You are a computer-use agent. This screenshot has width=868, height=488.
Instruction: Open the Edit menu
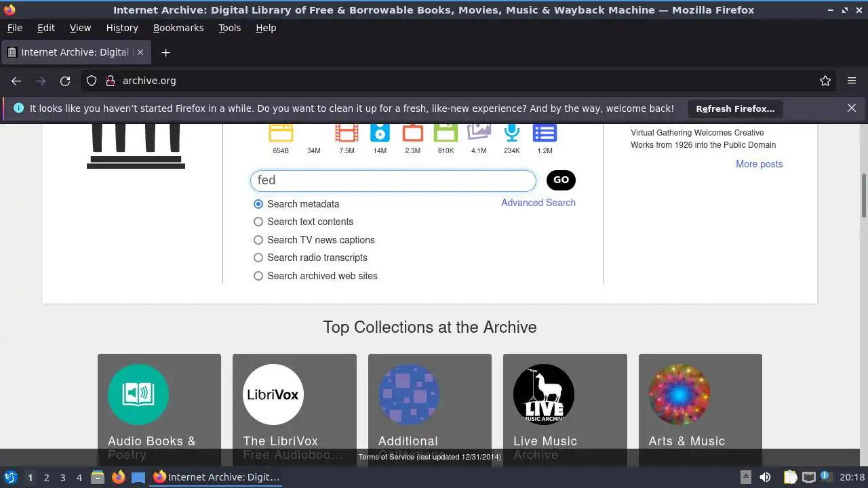click(x=46, y=28)
